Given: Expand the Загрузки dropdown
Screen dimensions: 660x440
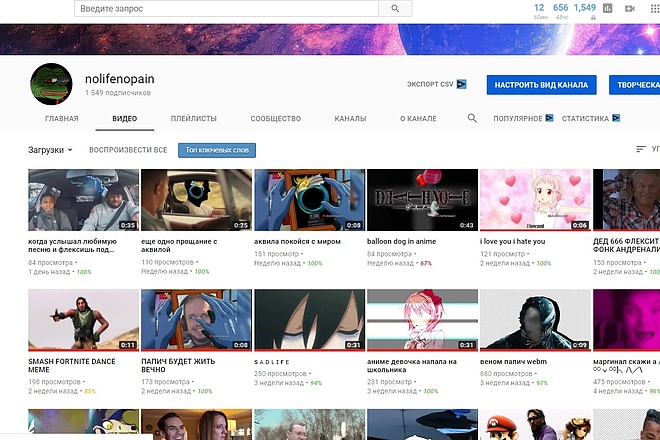Looking at the screenshot, I should point(50,150).
